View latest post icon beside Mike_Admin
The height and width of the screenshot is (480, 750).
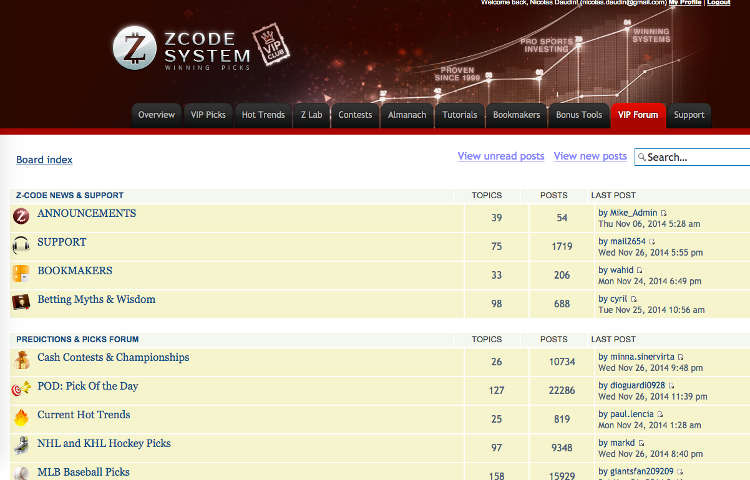coord(663,213)
